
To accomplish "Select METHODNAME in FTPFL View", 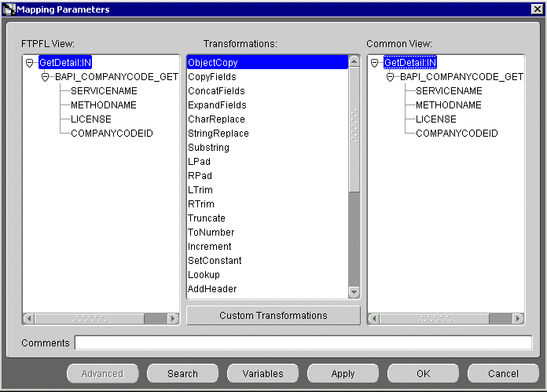I will pyautogui.click(x=104, y=105).
